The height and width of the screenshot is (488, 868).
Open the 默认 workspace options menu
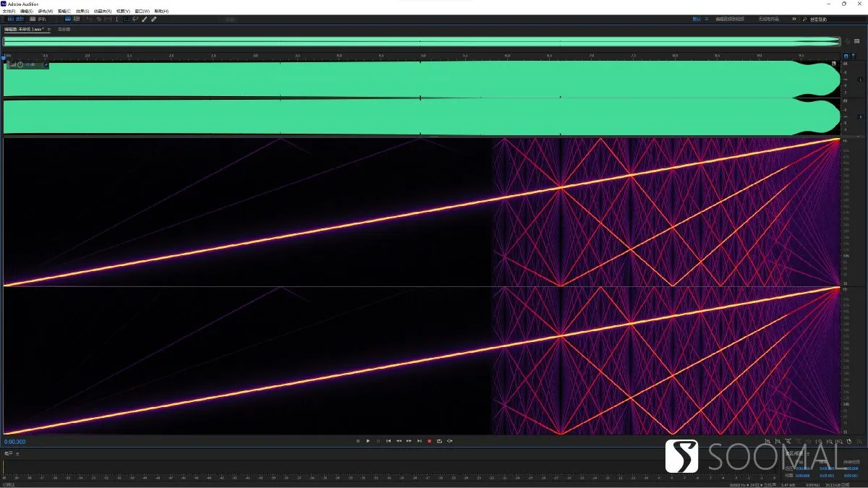pos(707,19)
